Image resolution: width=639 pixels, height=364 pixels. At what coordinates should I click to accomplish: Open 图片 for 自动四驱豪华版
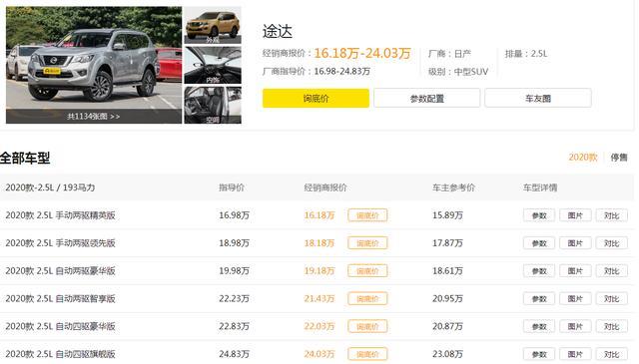pyautogui.click(x=575, y=326)
